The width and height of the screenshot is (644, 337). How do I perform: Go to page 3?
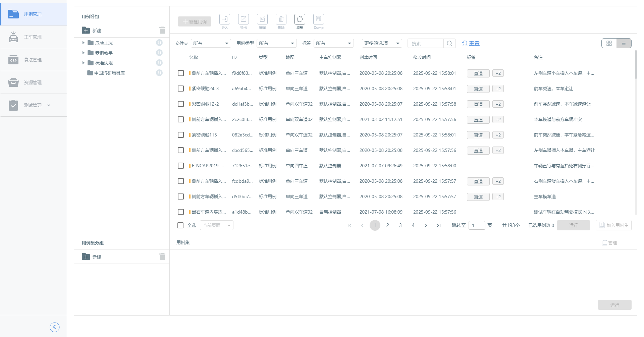click(400, 225)
